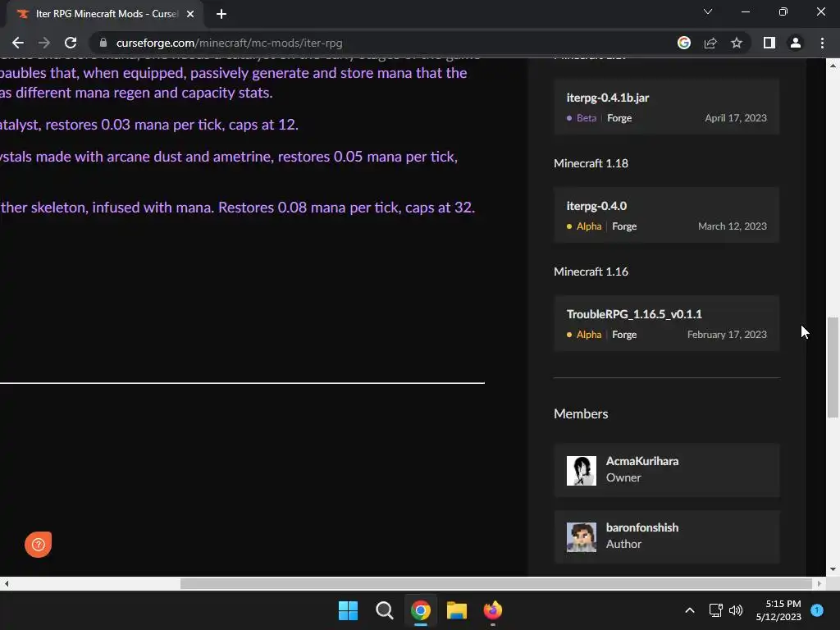Bookmark this page with the star

(737, 43)
